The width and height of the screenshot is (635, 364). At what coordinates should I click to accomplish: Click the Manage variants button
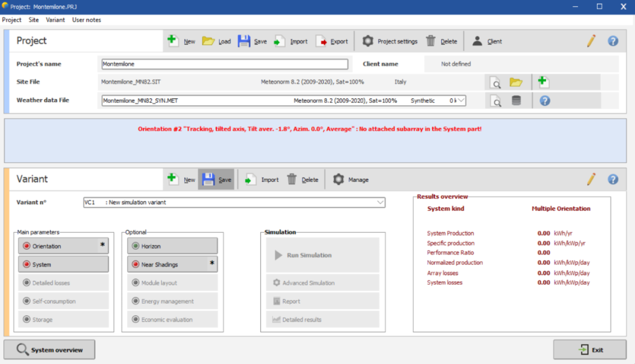(x=351, y=180)
